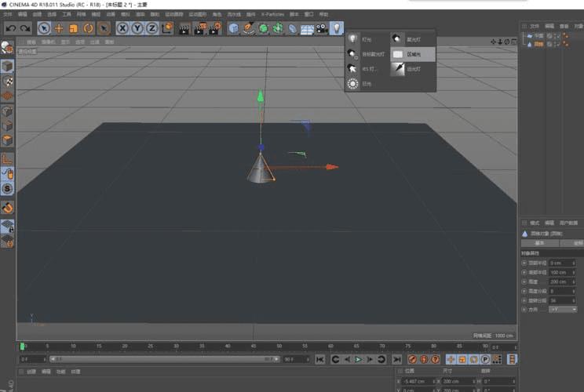Viewport: 584px width, 392px height.
Task: Open the File (文件) menu in menu bar
Action: (8, 14)
